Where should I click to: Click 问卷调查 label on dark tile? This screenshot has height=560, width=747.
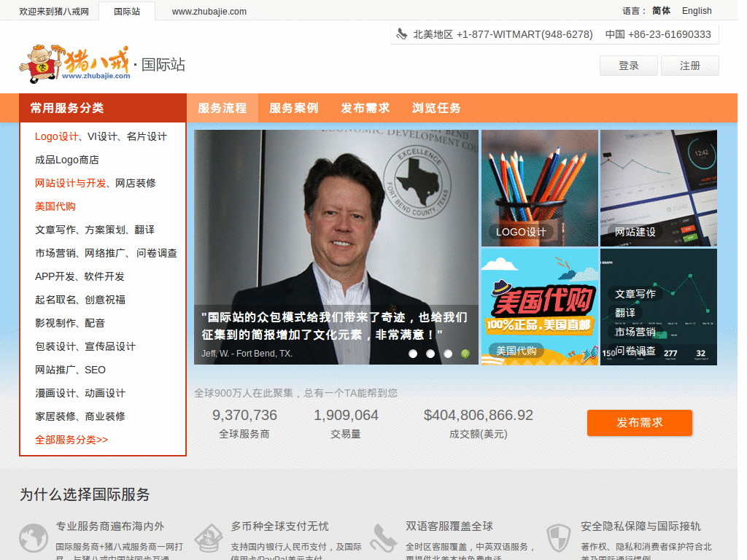pos(635,351)
